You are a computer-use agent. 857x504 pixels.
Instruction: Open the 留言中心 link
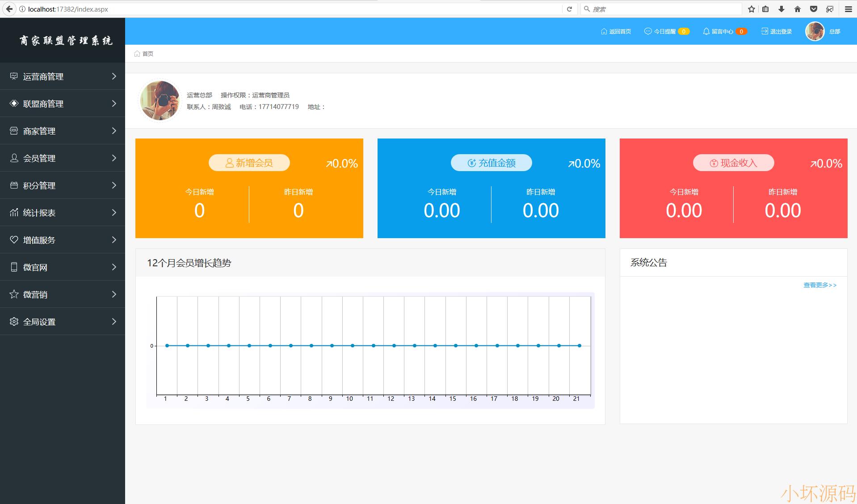coord(723,31)
